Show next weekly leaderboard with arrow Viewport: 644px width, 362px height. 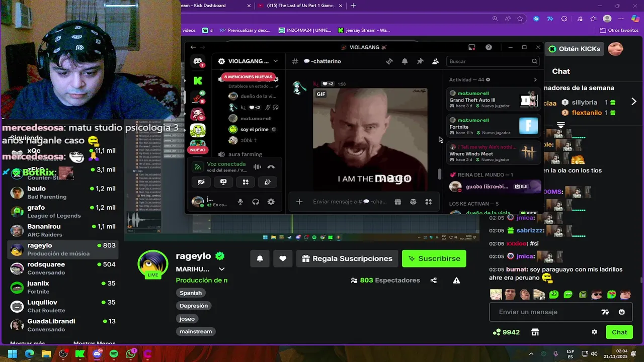pos(633,102)
